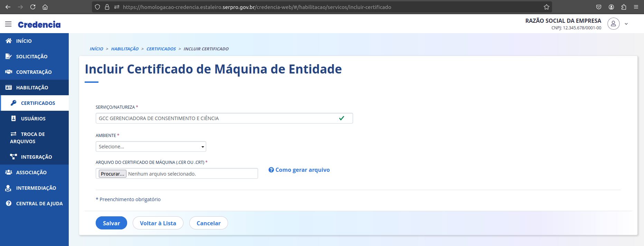Viewport: 644px width, 246px height.
Task: Expand the user account chevron
Action: coord(626,24)
